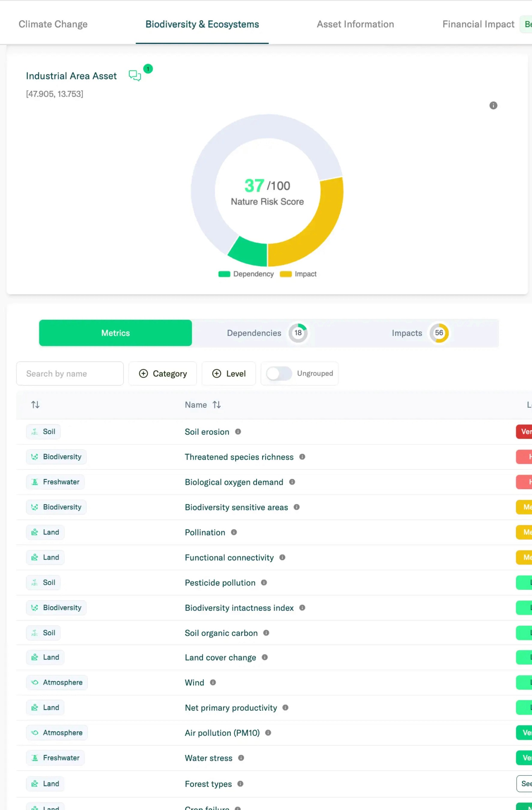
Task: Click the Search by name field
Action: coord(70,374)
